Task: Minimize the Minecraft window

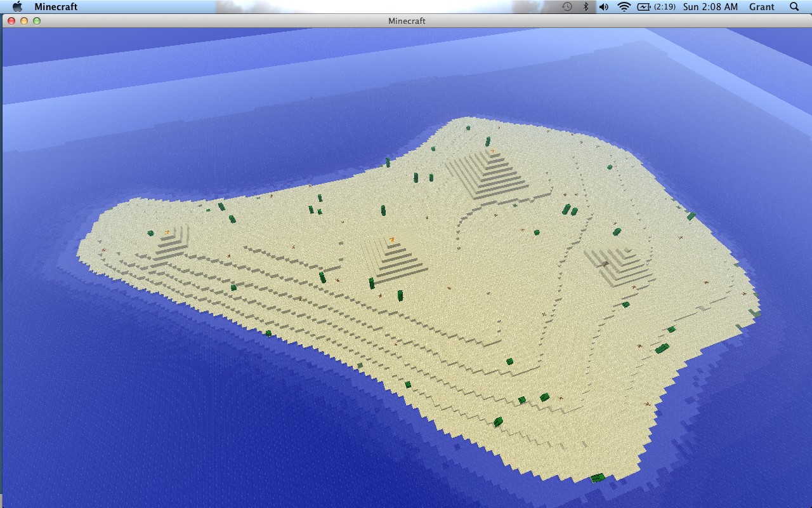Action: [x=24, y=21]
